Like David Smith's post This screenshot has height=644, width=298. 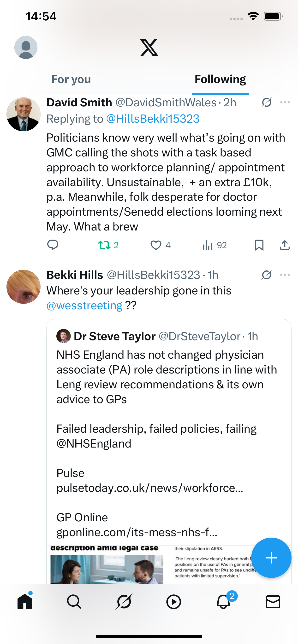(156, 245)
